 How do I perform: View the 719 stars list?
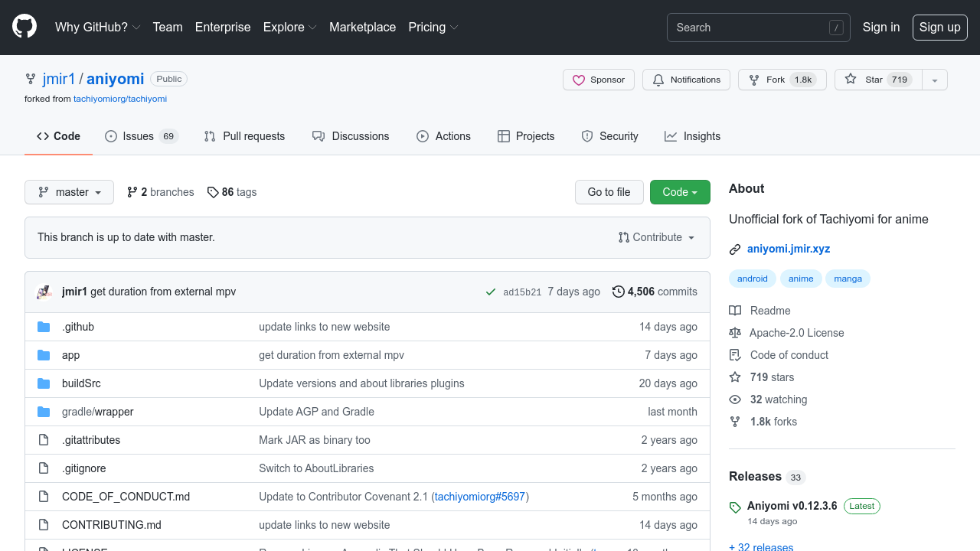tap(762, 377)
